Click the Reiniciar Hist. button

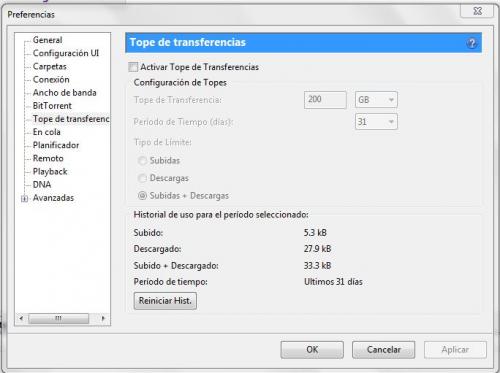(x=165, y=301)
